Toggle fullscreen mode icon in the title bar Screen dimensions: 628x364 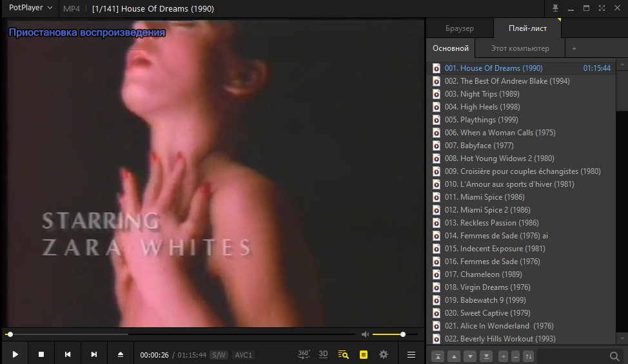[x=602, y=8]
